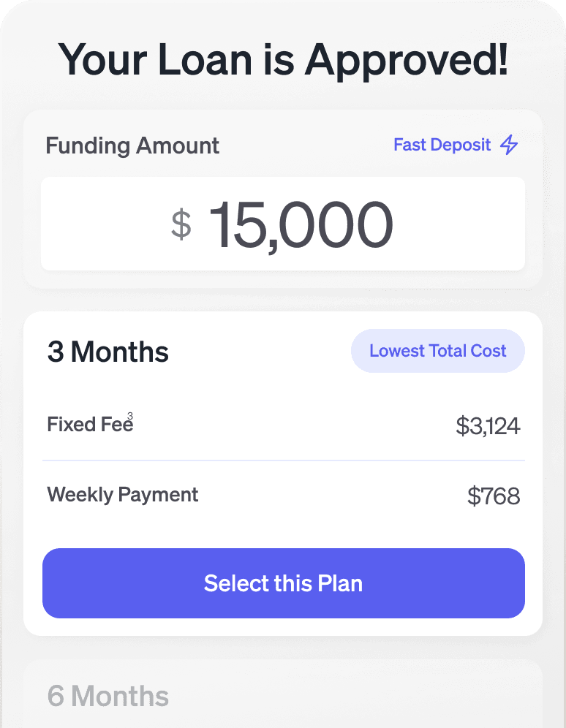
Task: Click the Funding Amount label
Action: [x=132, y=145]
